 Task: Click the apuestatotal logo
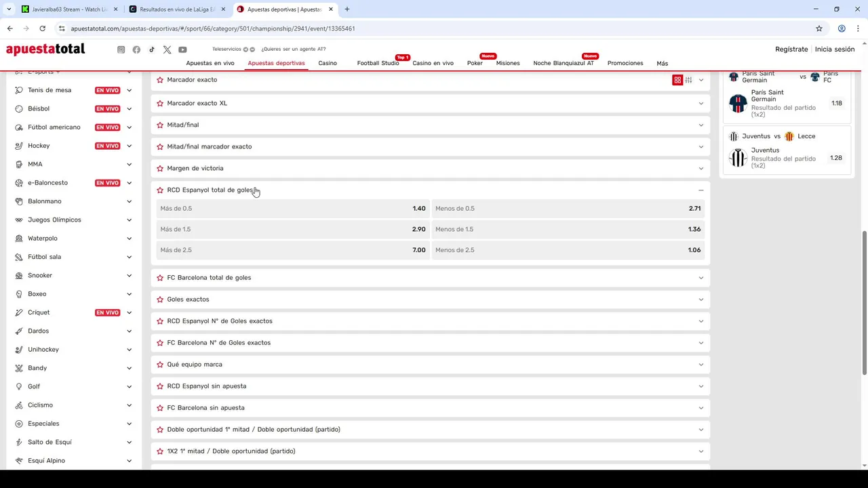[x=45, y=49]
